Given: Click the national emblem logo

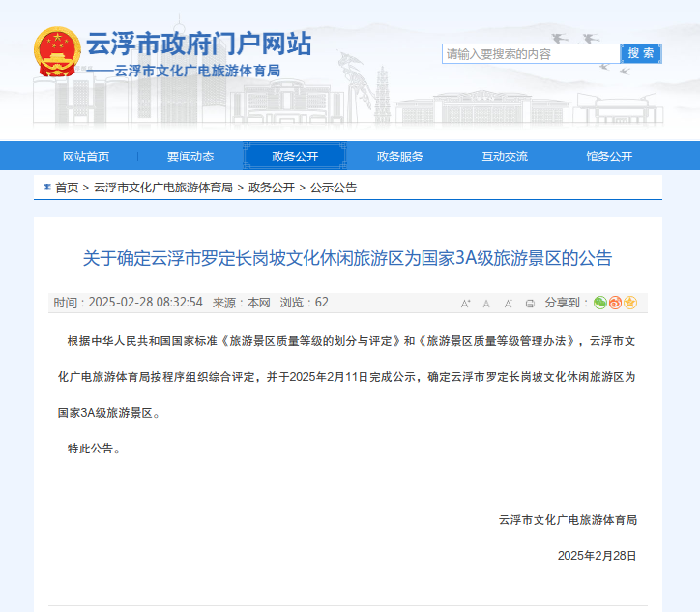Looking at the screenshot, I should click(x=57, y=53).
